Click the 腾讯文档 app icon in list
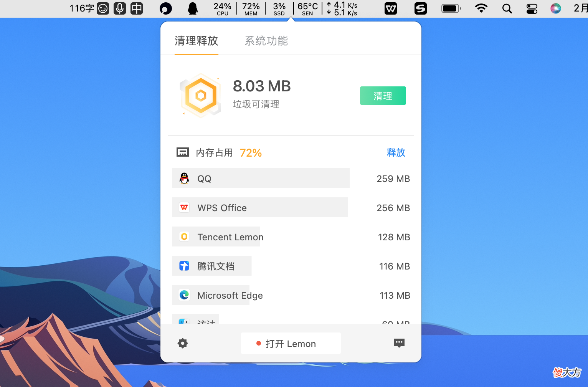 184,266
